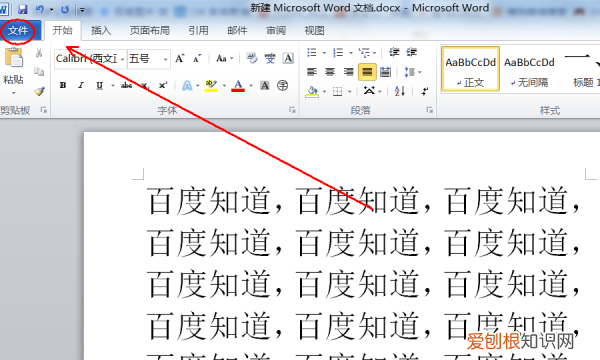Click the Save icon in quick access toolbar
The width and height of the screenshot is (600, 360).
[23, 9]
